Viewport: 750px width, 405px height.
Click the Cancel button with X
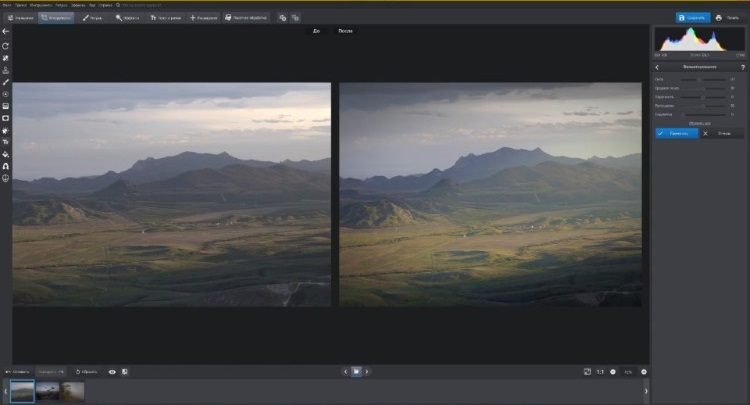[x=721, y=132]
